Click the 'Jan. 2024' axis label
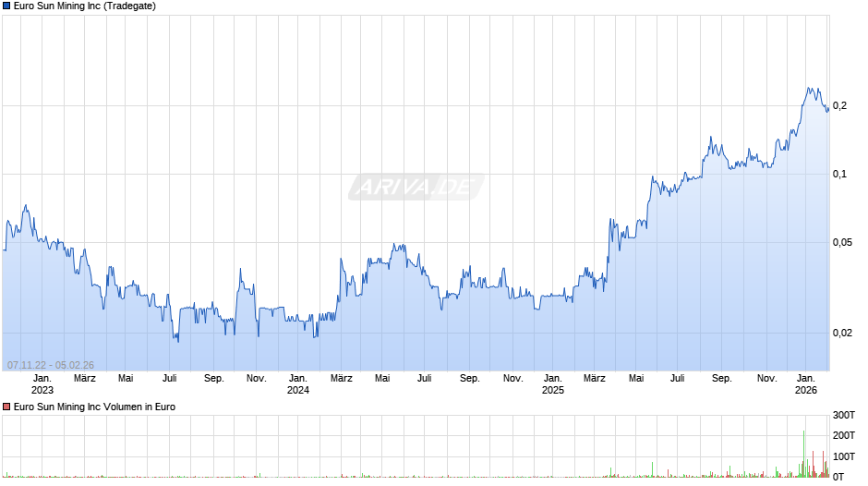Screen dimensions: 868x486 298,384
